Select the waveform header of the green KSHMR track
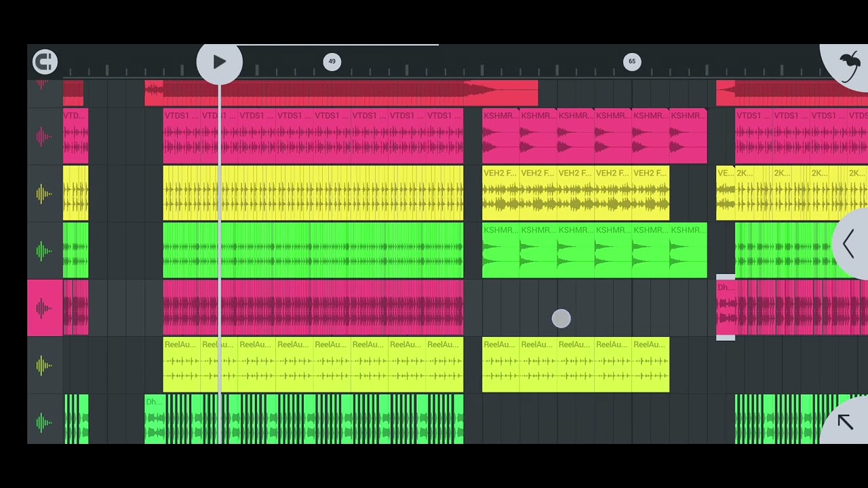Screen dimensions: 868x488 pos(45,251)
